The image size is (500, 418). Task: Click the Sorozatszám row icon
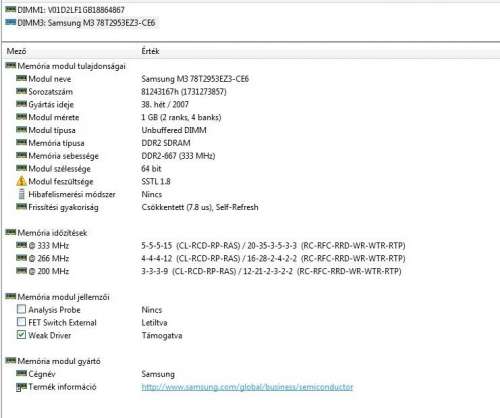tap(21, 91)
